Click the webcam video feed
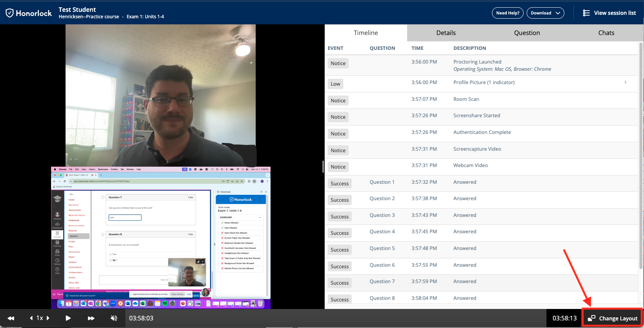Image resolution: width=644 pixels, height=328 pixels. tap(160, 95)
